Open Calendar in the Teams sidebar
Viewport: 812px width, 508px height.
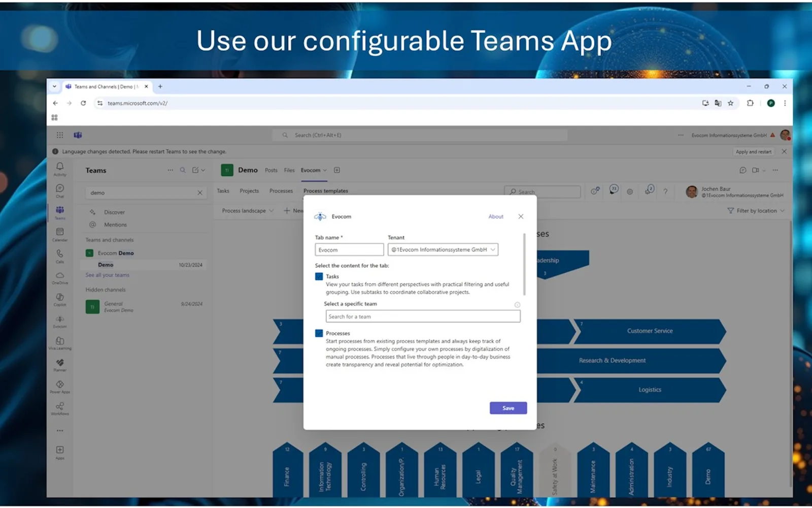pyautogui.click(x=60, y=235)
